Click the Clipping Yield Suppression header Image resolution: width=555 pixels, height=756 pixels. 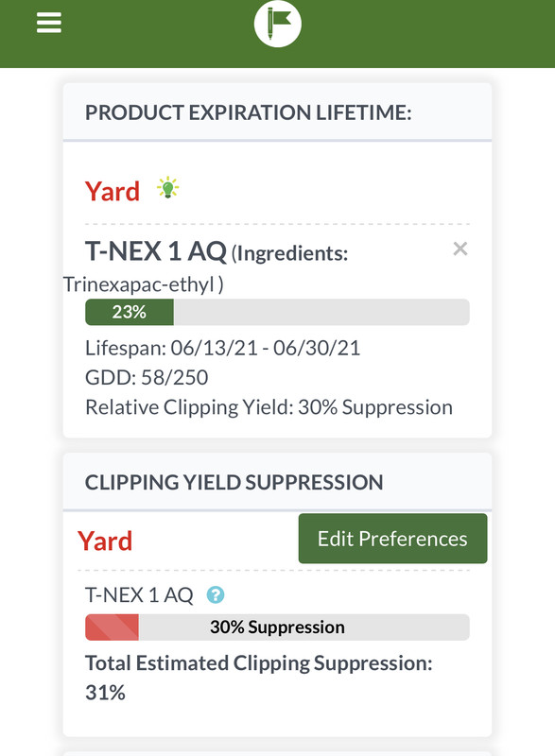(234, 483)
